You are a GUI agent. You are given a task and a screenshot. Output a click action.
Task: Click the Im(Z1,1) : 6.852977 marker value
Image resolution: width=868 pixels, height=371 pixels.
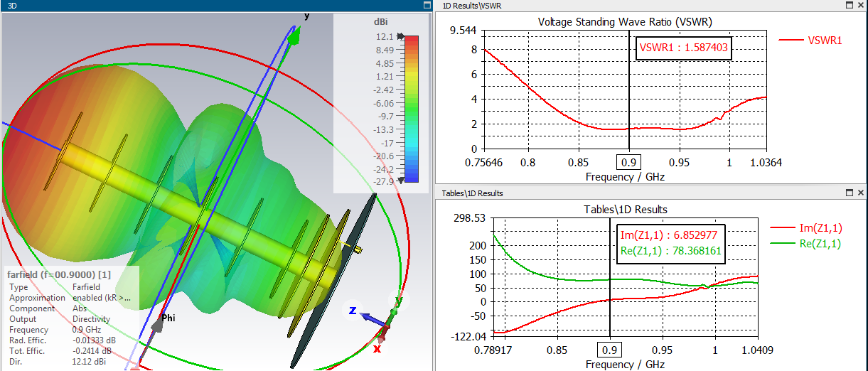(669, 237)
